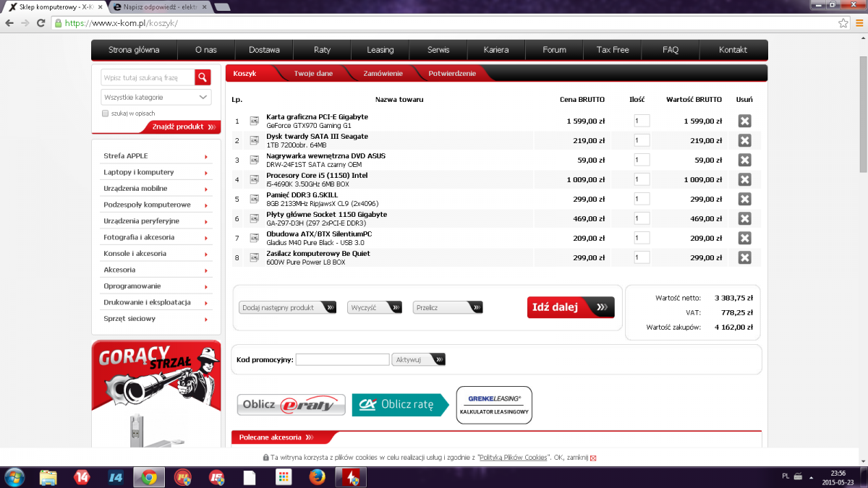Click the red search magnifier icon
868x488 pixels.
(203, 77)
